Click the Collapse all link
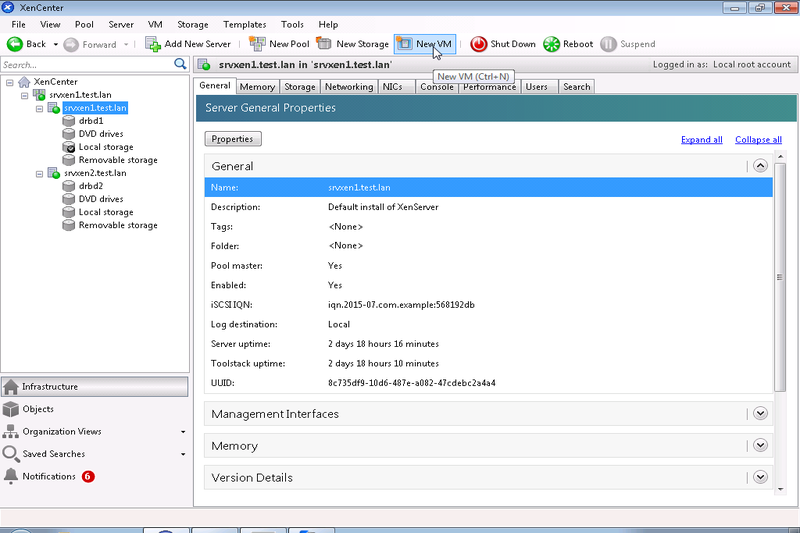 [x=758, y=140]
